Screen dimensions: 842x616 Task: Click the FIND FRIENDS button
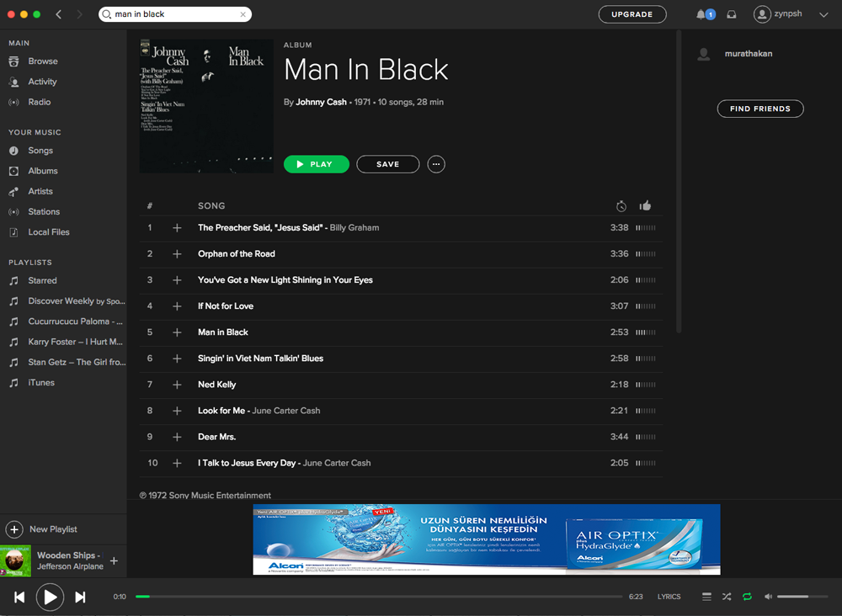(x=760, y=109)
